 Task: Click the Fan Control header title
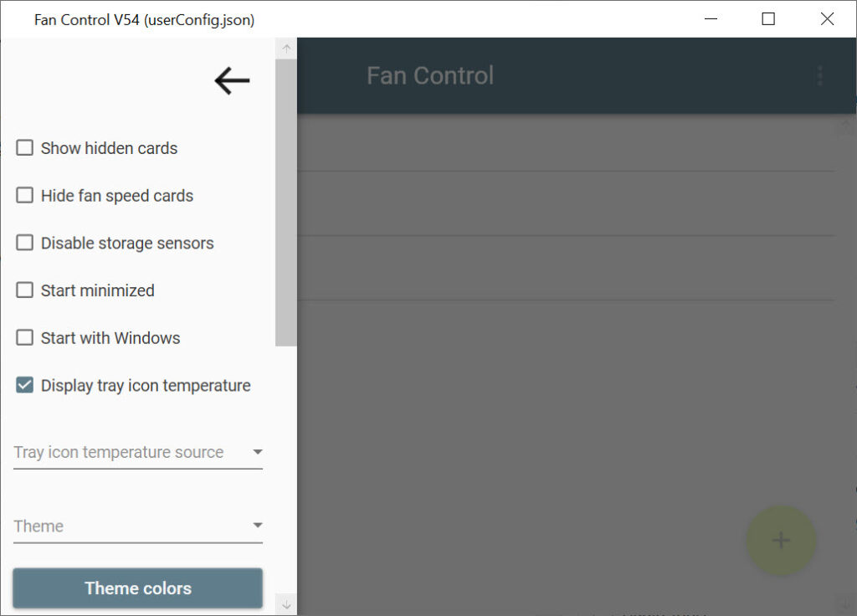coord(430,75)
